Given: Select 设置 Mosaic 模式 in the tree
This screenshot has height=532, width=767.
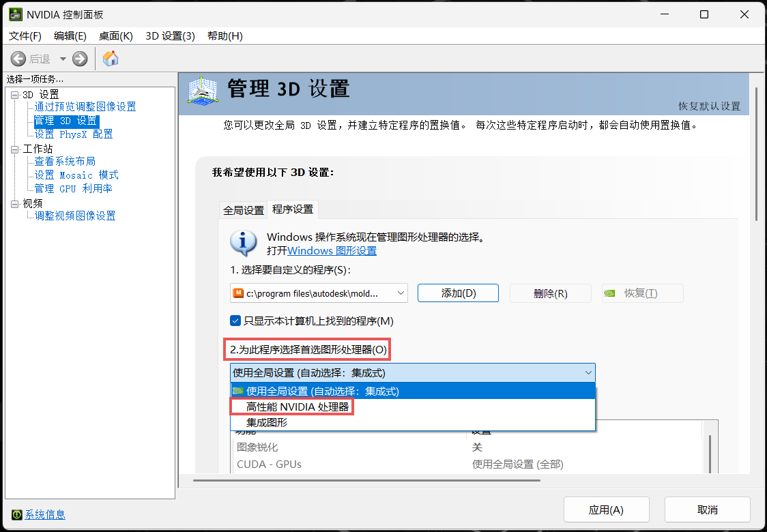Looking at the screenshot, I should click(76, 175).
